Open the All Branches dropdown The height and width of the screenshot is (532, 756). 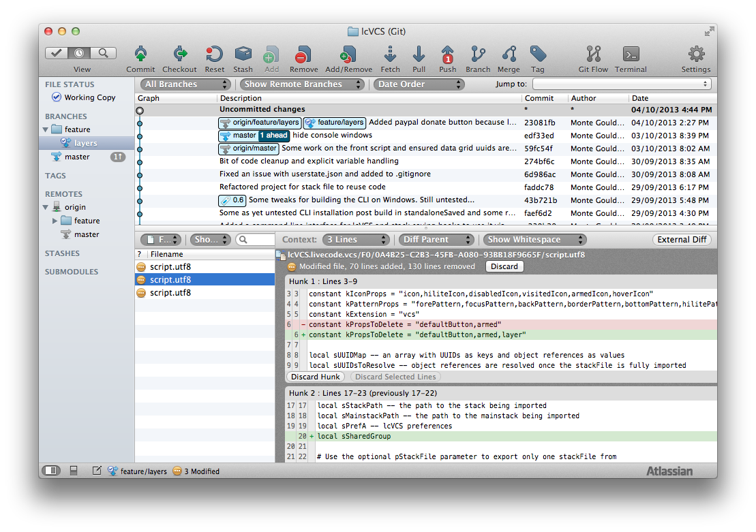pyautogui.click(x=185, y=84)
